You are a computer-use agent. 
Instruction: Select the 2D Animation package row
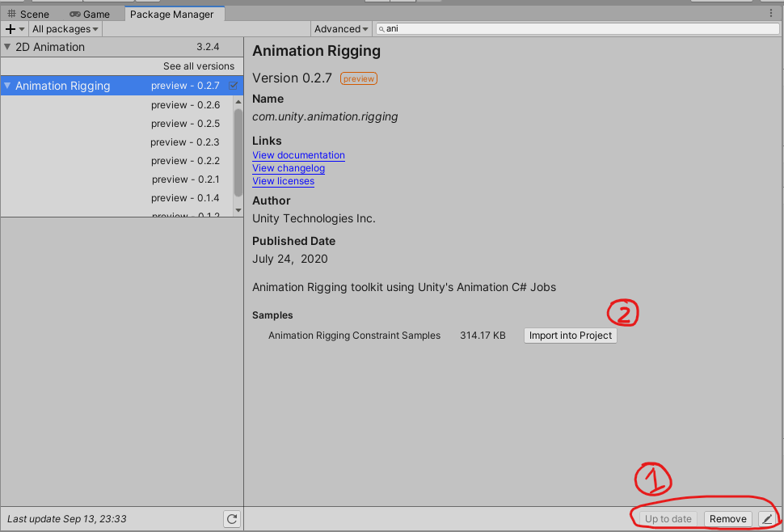[x=122, y=47]
